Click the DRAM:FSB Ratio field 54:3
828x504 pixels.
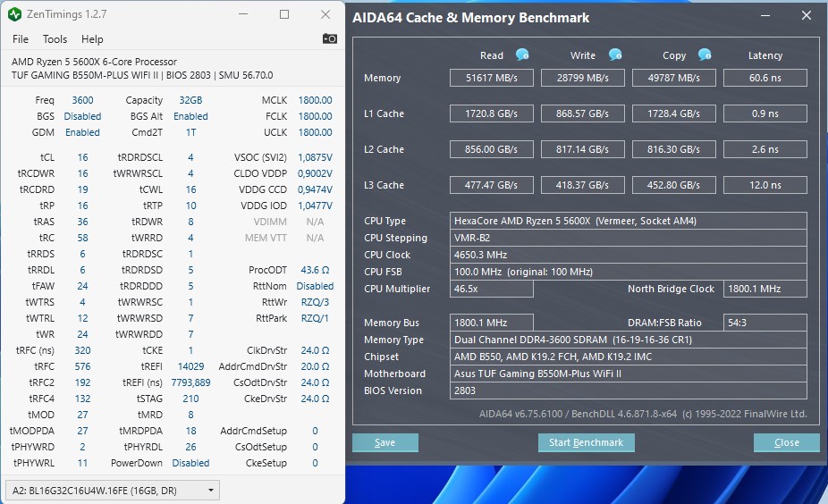[x=765, y=323]
